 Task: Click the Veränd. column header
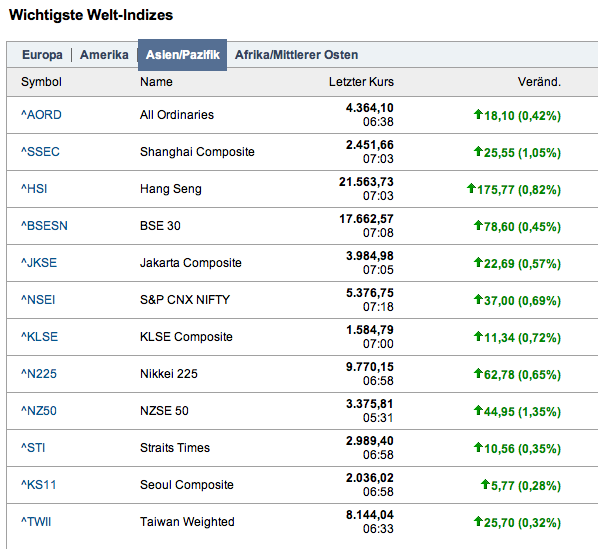[539, 82]
